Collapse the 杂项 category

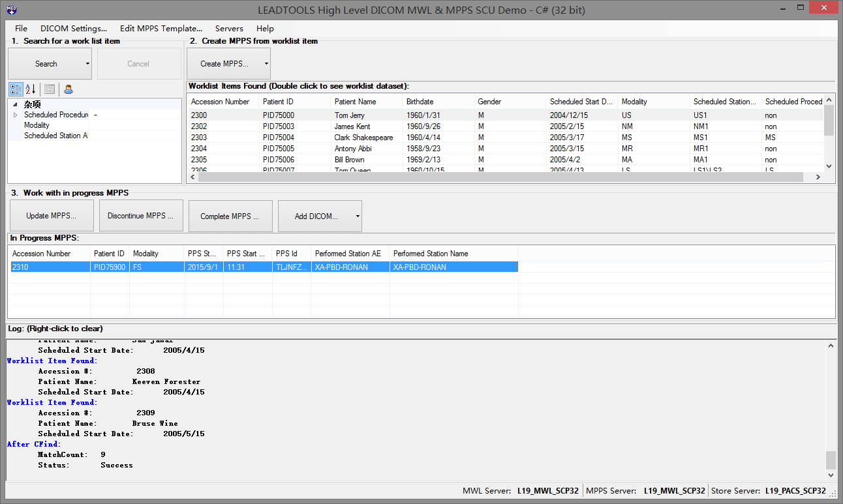16,104
